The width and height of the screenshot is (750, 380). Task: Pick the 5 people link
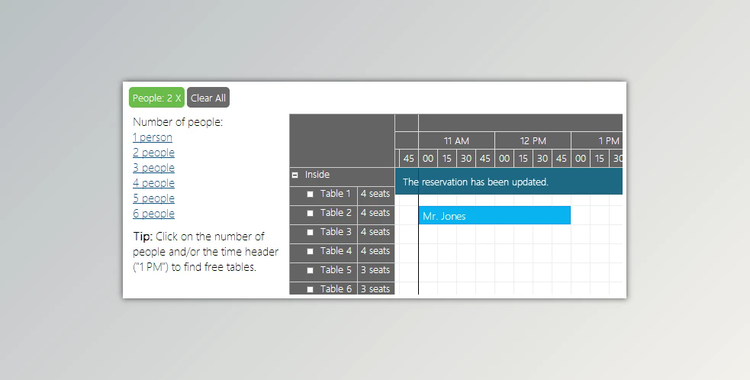pyautogui.click(x=154, y=199)
